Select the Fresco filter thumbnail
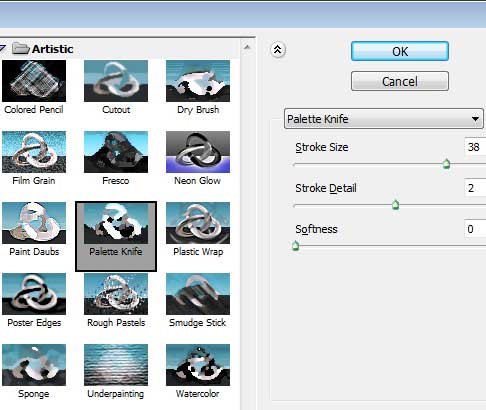 click(116, 152)
